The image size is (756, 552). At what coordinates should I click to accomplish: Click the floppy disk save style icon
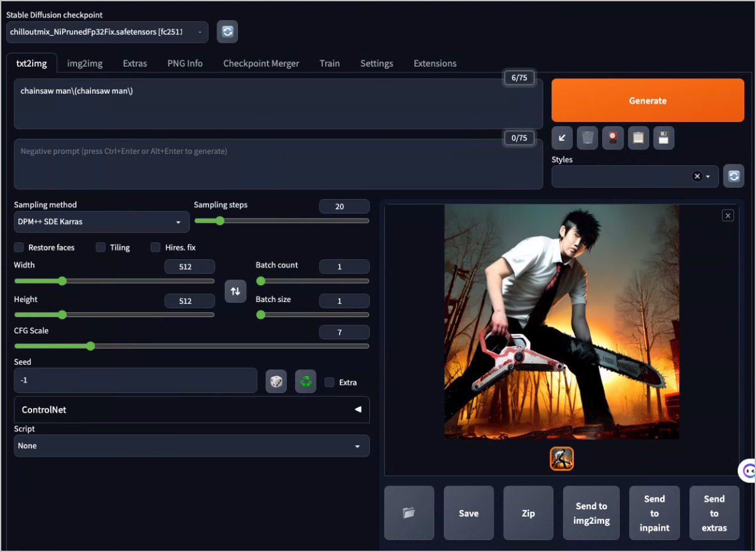coord(664,138)
